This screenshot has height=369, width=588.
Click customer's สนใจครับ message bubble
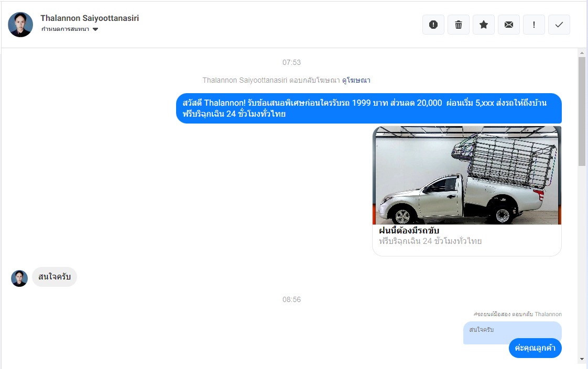pos(55,277)
